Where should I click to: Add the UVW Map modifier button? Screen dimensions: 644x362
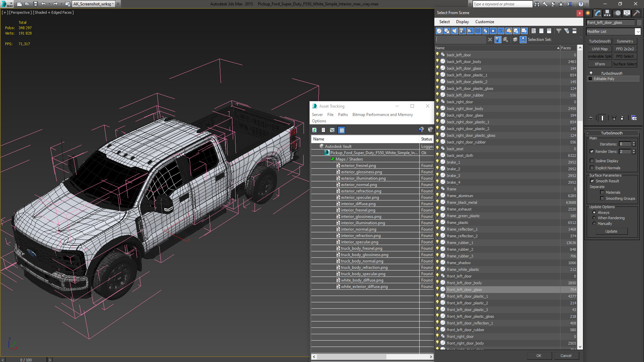tap(600, 49)
